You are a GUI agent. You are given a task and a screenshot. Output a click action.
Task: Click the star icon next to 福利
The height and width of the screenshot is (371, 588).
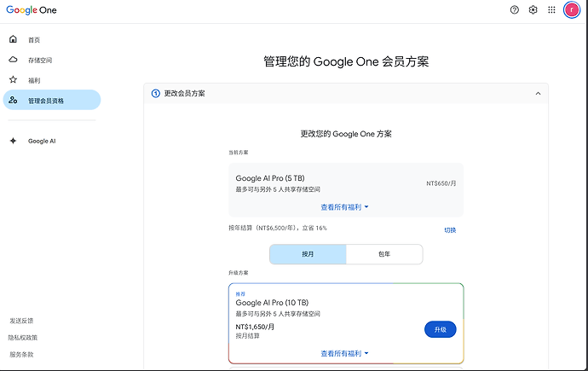point(13,79)
